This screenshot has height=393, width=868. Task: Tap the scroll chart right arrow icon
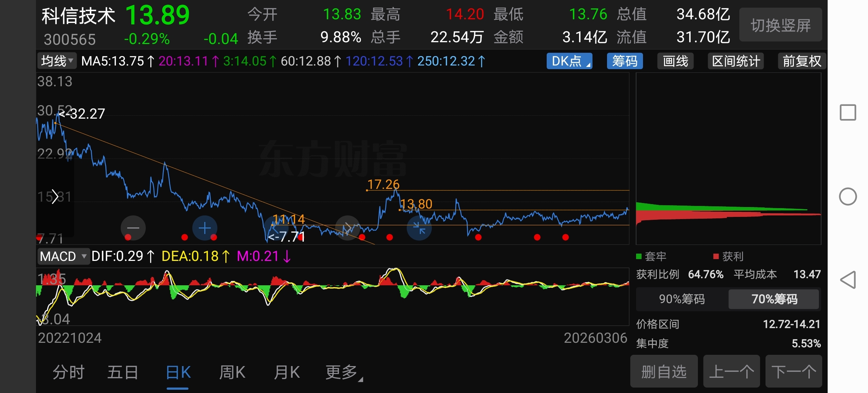(x=348, y=228)
